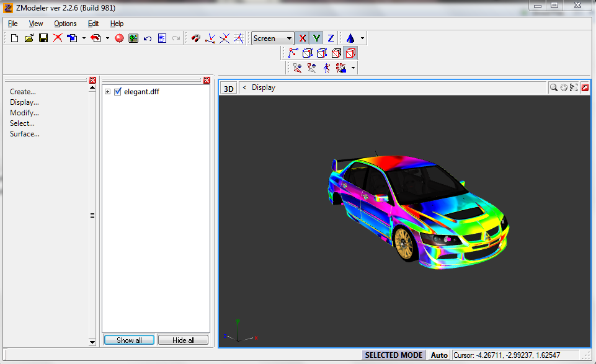Click the second selection-tool arrow icon
The height and width of the screenshot is (364, 596).
312,68
